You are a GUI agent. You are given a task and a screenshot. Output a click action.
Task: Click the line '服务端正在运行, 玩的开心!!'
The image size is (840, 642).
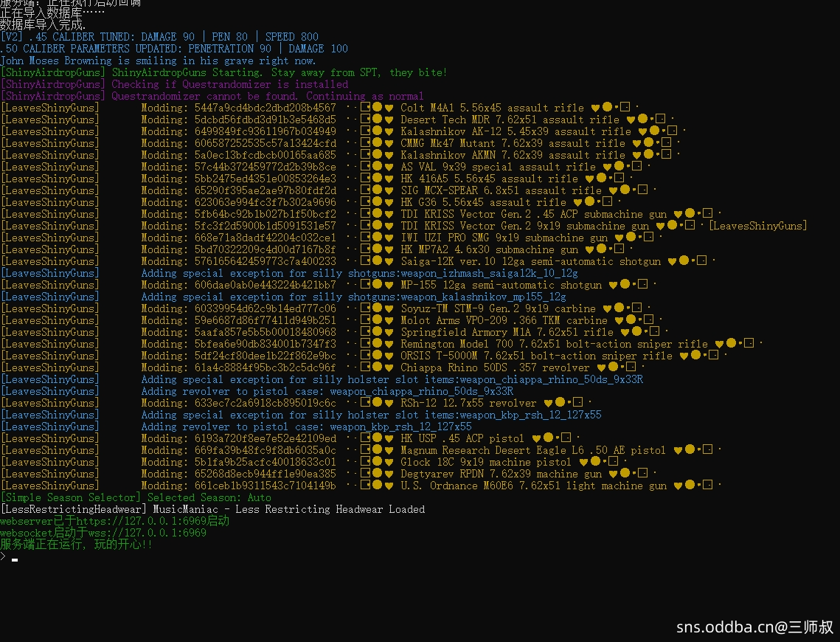(x=76, y=544)
